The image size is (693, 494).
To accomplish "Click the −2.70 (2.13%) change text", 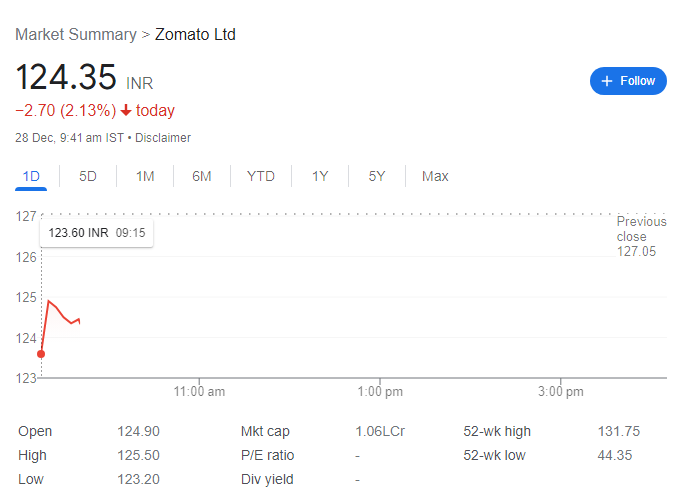I will click(x=66, y=110).
